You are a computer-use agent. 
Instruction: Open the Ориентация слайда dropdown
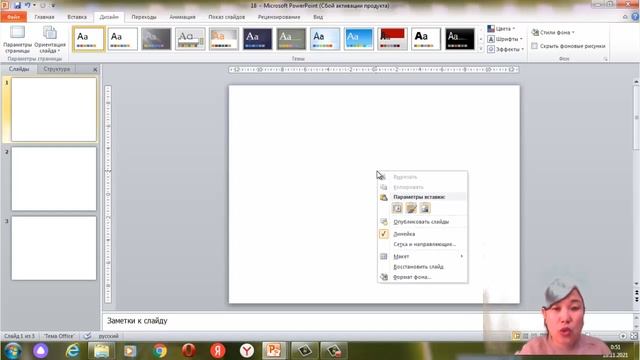50,40
